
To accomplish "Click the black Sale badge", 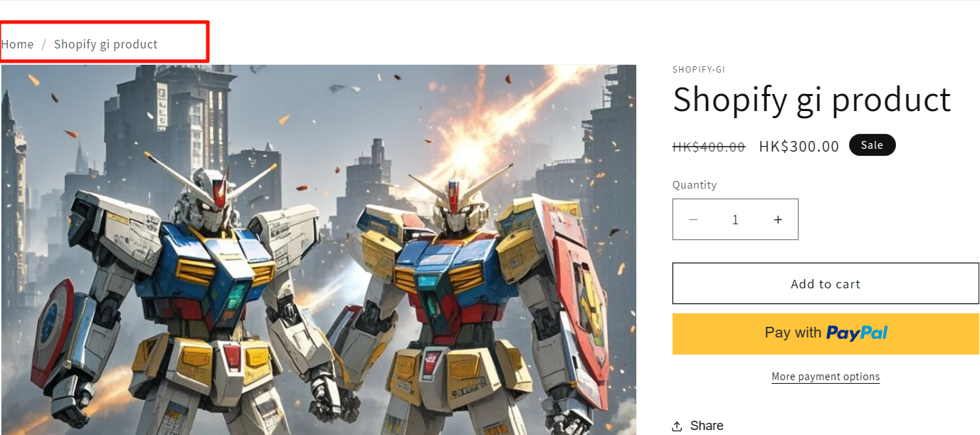I will click(872, 145).
